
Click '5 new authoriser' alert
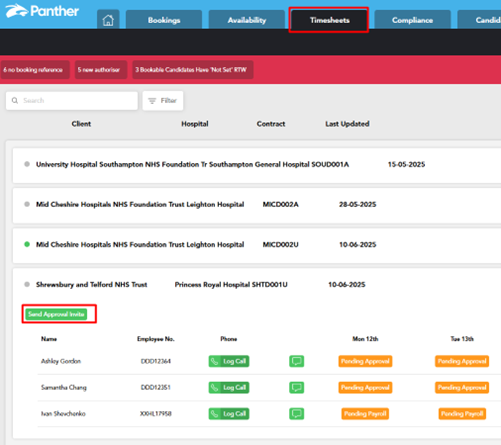coord(101,70)
